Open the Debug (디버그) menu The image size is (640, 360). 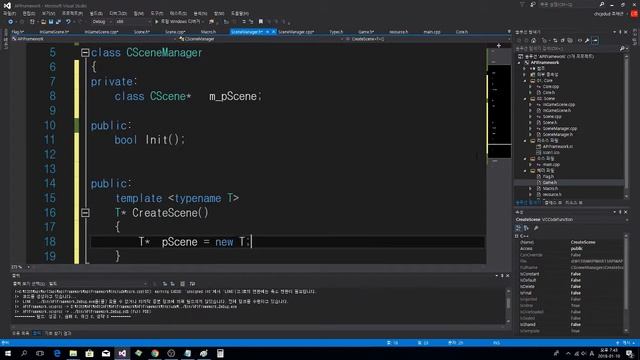(x=118, y=13)
